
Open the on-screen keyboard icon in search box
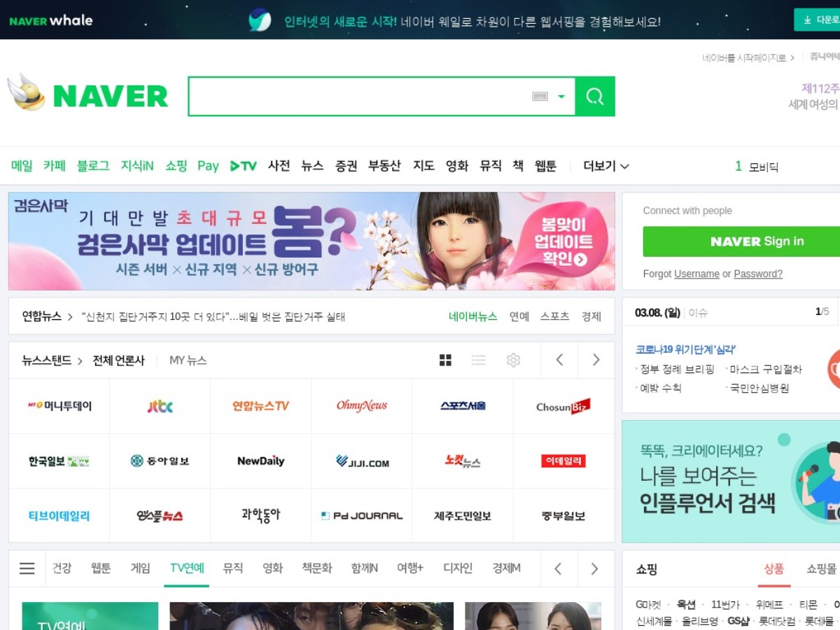[x=540, y=97]
